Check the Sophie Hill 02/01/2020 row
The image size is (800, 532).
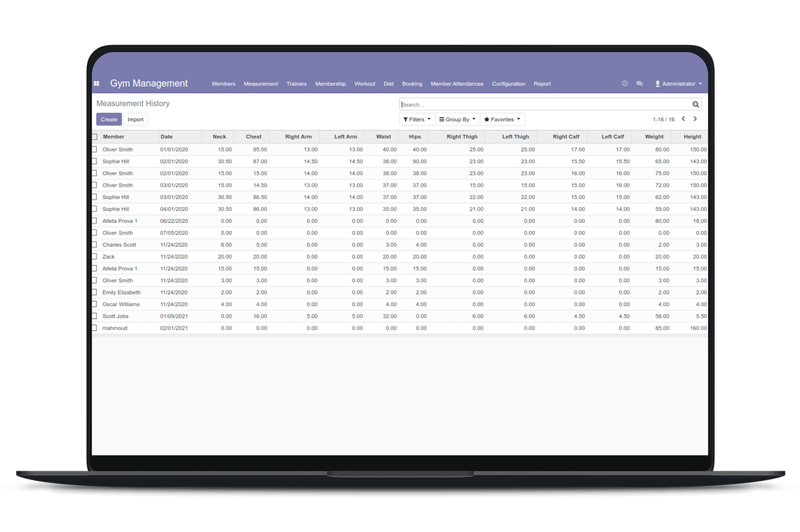pyautogui.click(x=94, y=162)
